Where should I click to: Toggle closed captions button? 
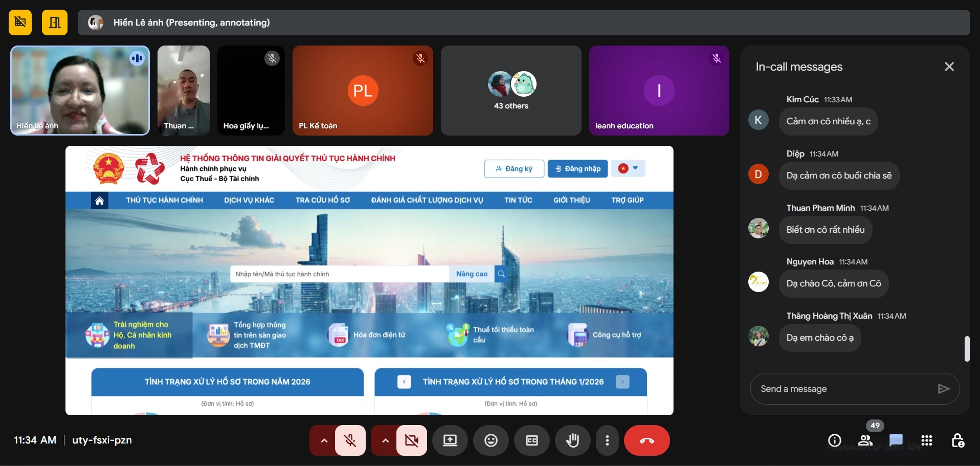tap(531, 440)
